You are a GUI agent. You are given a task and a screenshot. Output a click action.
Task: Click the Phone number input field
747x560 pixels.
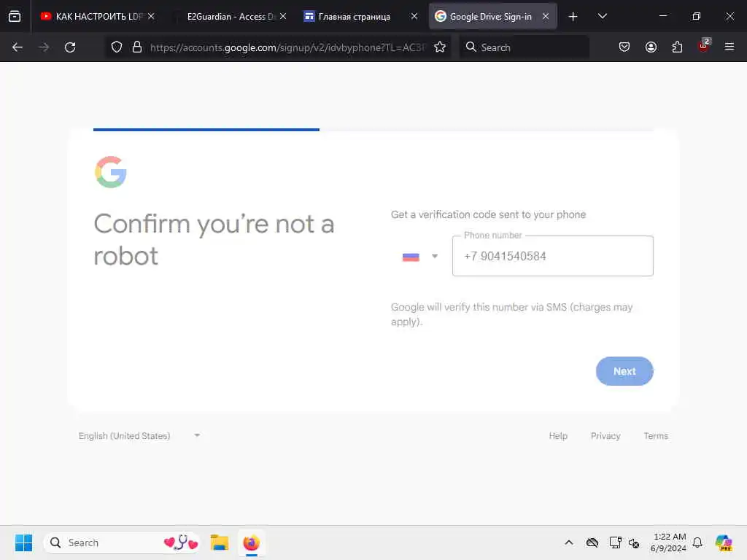pos(553,256)
